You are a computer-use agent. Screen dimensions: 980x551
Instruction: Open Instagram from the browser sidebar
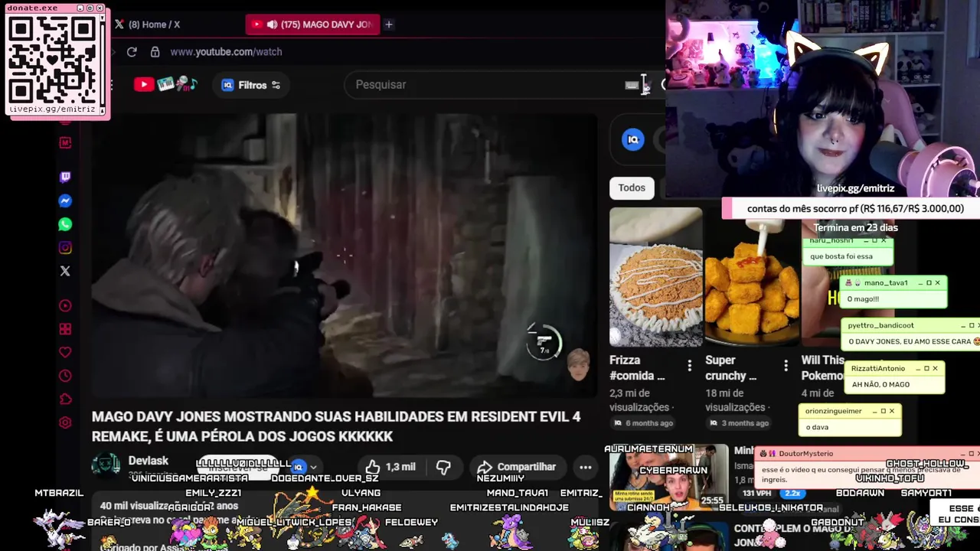point(65,248)
